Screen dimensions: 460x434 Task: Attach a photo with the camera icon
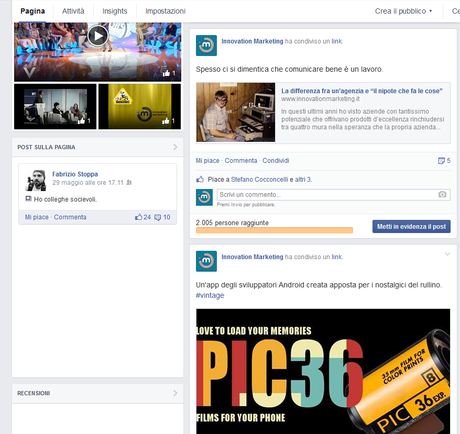coord(442,195)
